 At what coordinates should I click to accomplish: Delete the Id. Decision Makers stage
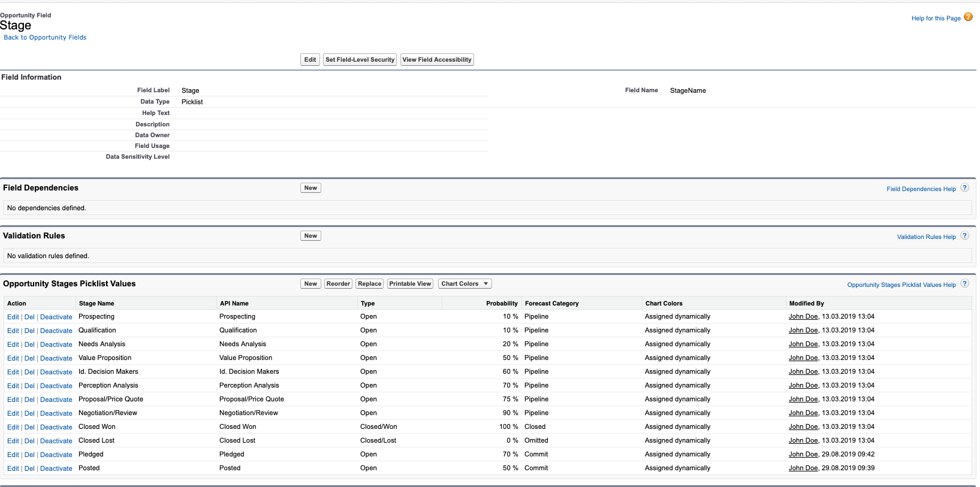(x=29, y=372)
